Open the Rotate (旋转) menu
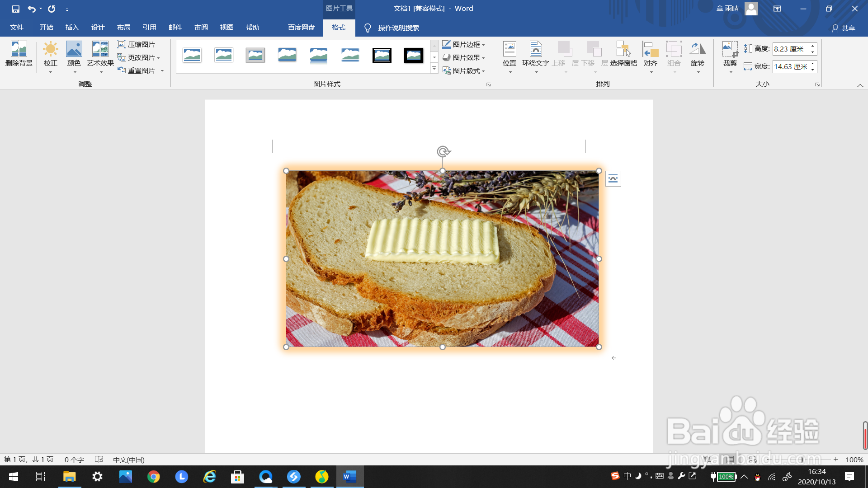The width and height of the screenshot is (868, 488). (698, 56)
